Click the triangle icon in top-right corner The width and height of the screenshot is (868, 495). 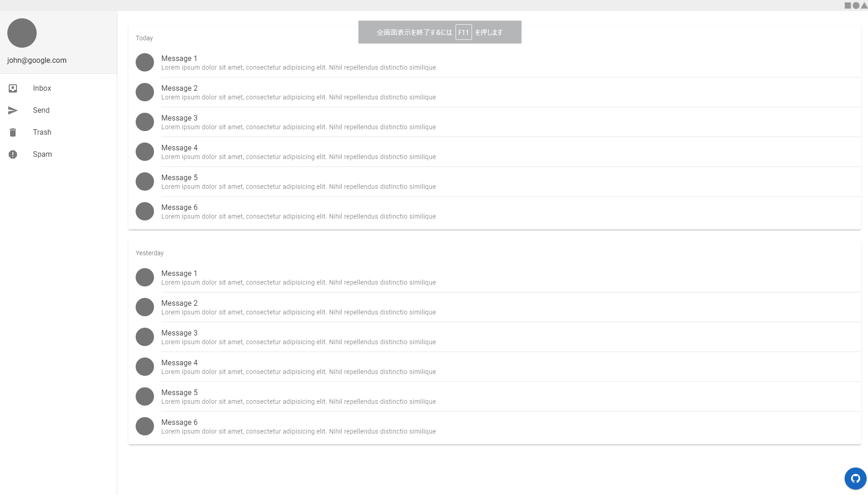pyautogui.click(x=864, y=5)
